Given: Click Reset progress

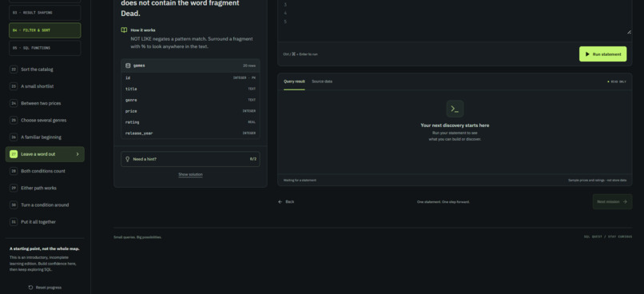Looking at the screenshot, I should coord(45,288).
